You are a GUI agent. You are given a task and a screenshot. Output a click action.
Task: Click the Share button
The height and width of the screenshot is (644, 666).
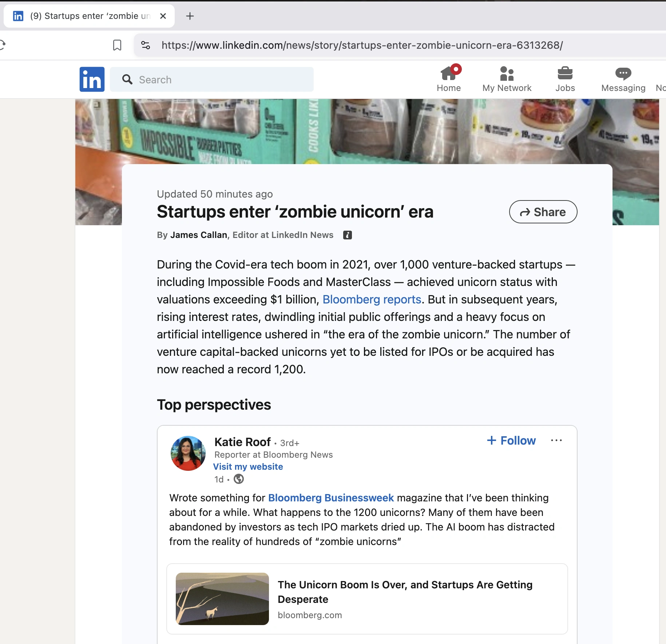tap(543, 212)
